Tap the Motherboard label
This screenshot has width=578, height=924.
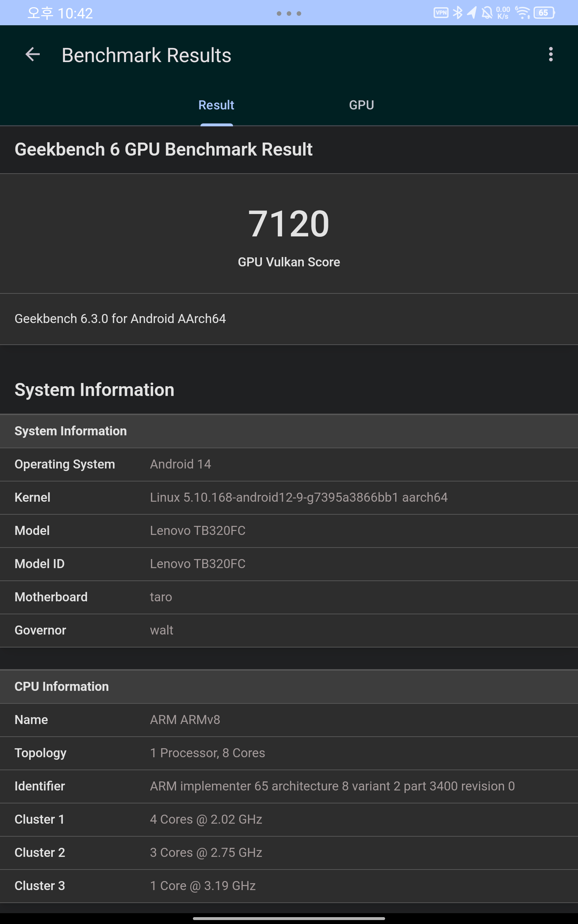coord(51,597)
